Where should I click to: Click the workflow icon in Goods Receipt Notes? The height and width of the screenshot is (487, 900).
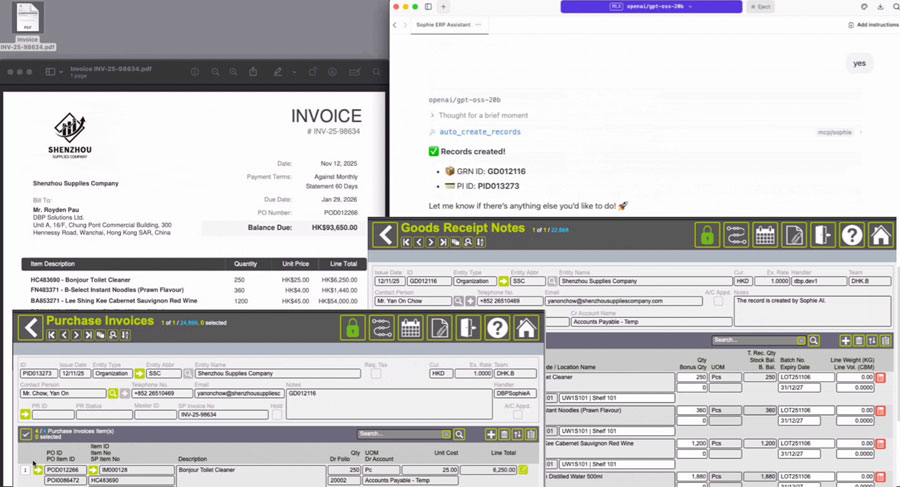coord(736,235)
